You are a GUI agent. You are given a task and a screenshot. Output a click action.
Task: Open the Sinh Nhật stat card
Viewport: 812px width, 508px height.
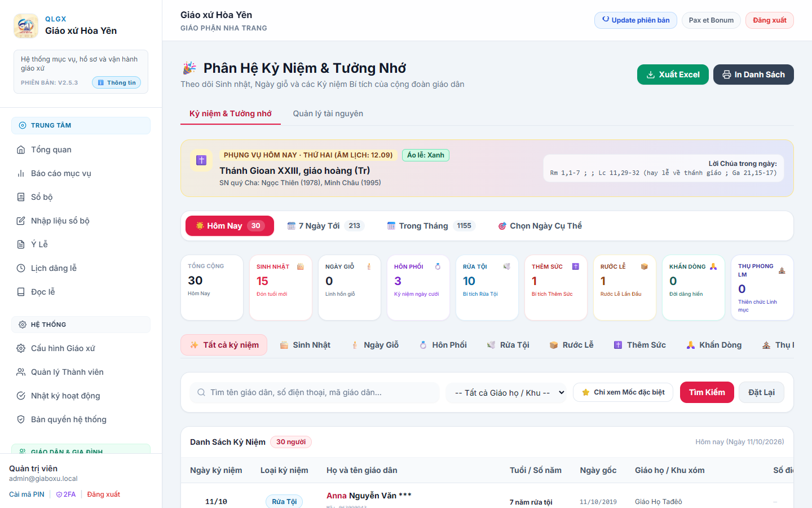[x=281, y=288]
